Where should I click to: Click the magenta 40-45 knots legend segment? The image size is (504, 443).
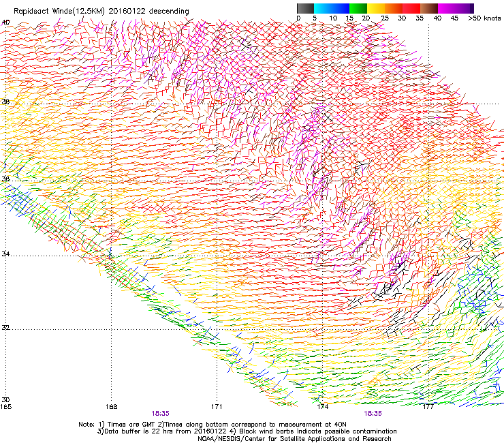[x=447, y=8]
